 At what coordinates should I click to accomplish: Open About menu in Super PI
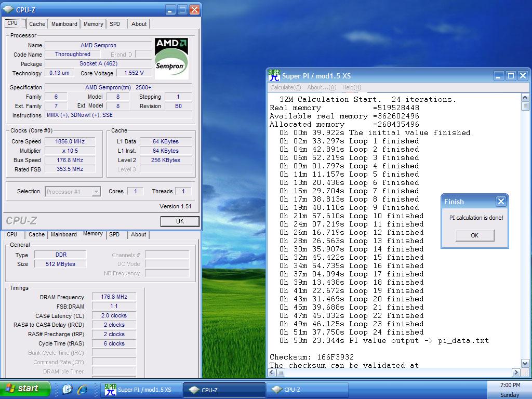tap(321, 87)
